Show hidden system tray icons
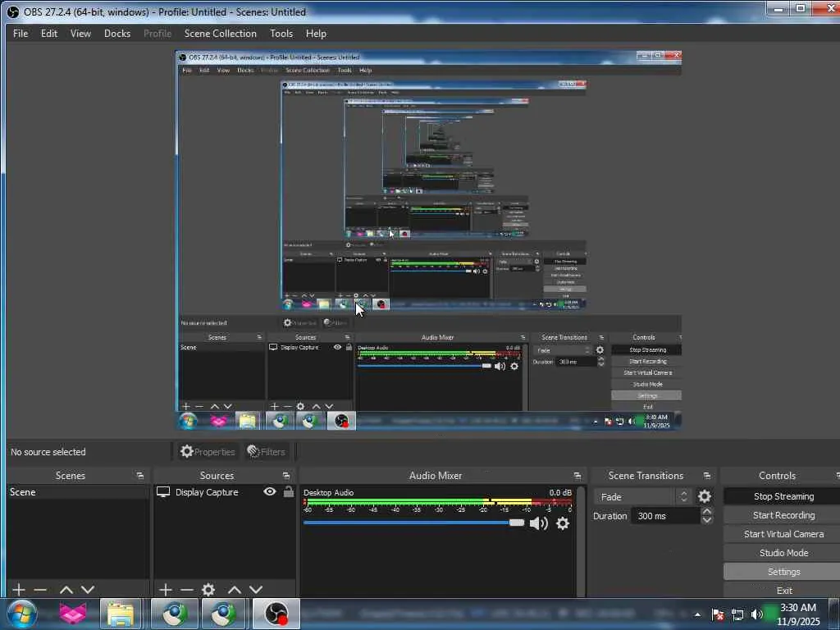This screenshot has width=840, height=630. tap(697, 614)
